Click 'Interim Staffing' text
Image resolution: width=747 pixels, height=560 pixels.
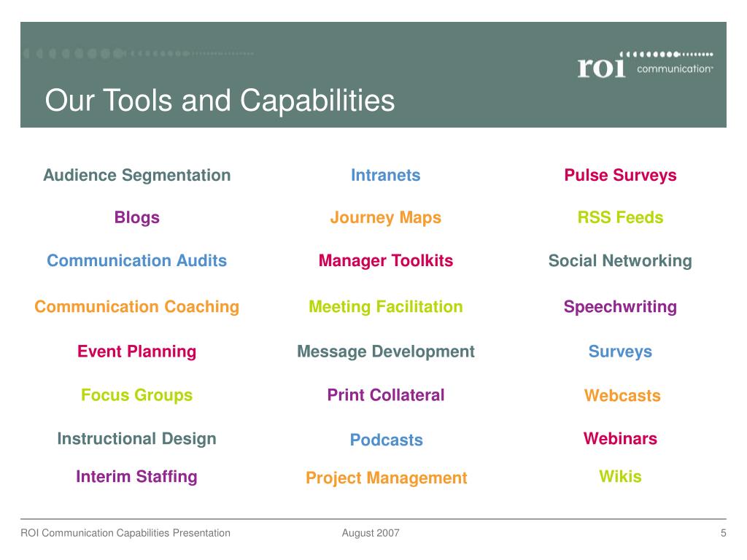pos(136,477)
